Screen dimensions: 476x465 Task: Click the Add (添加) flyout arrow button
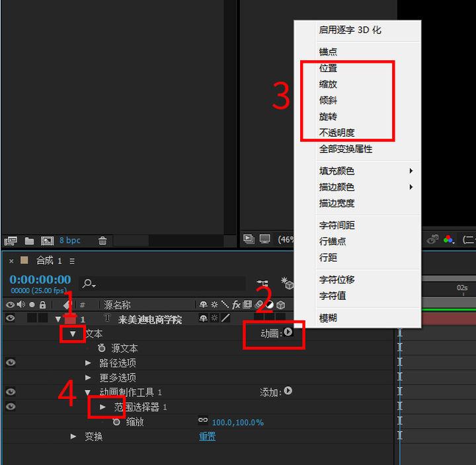coord(288,392)
